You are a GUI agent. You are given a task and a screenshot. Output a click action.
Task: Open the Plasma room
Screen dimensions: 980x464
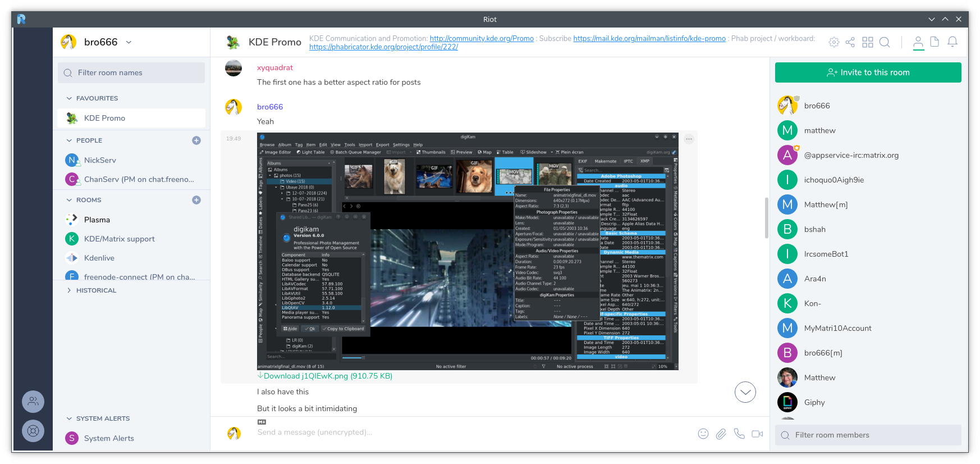tap(131, 220)
